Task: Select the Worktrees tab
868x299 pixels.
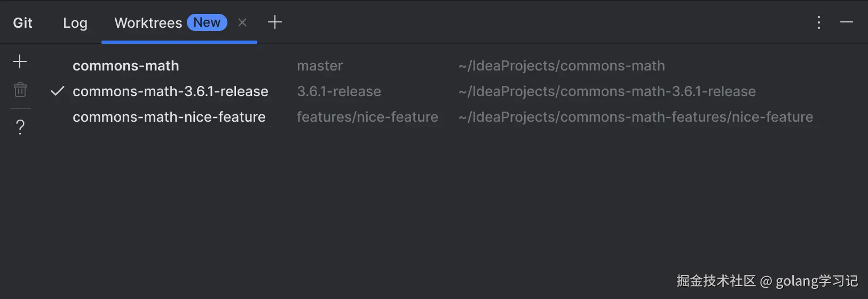Action: coord(148,23)
